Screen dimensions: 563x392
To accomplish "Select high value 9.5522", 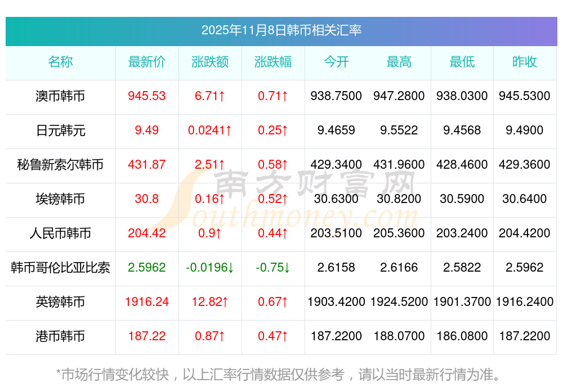I will coord(399,130).
